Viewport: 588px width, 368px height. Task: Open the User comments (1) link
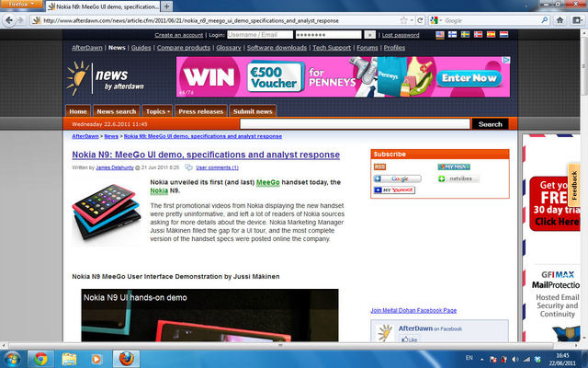pyautogui.click(x=217, y=167)
